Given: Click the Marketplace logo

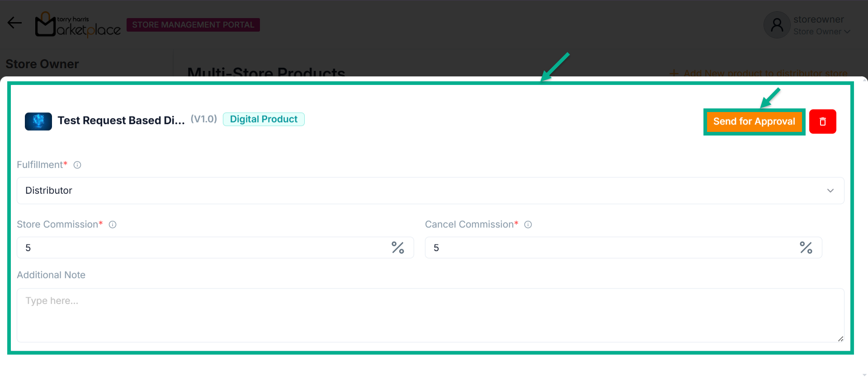Looking at the screenshot, I should [x=78, y=24].
